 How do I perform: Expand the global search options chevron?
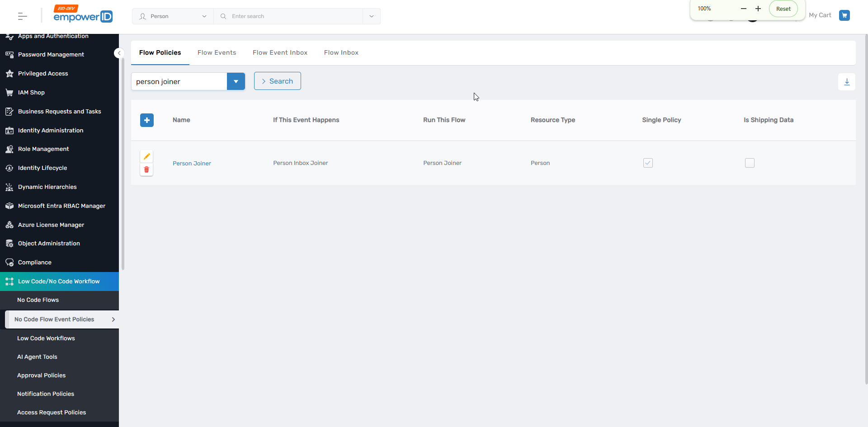[372, 16]
